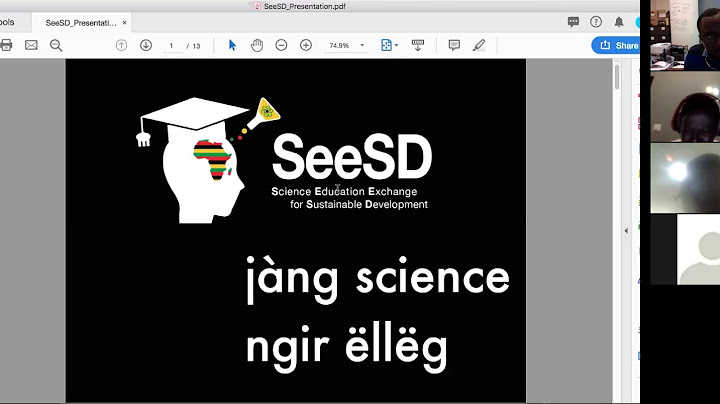Go to previous page with up arrow
The height and width of the screenshot is (404, 720).
121,45
